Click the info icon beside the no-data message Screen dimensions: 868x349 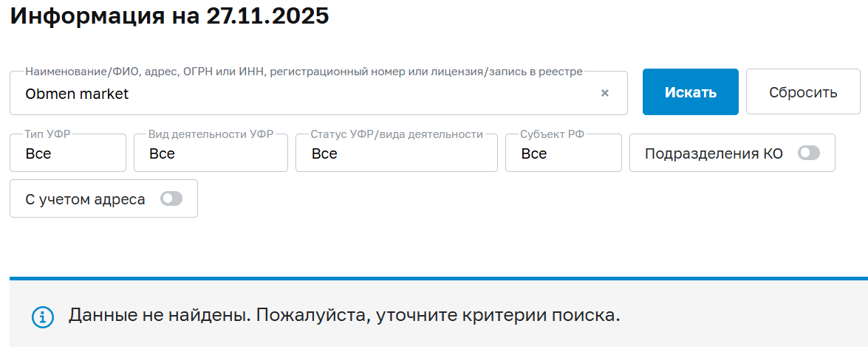tap(43, 317)
